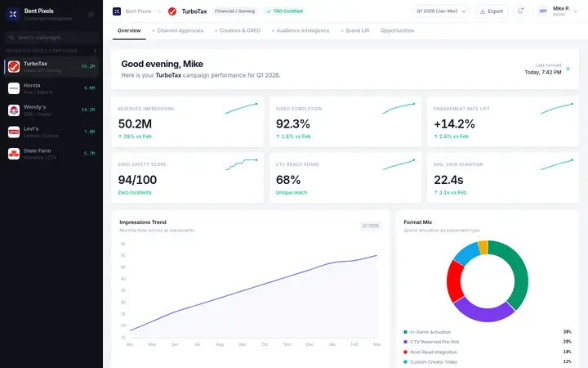
Task: Click the Today, 7:42 PM sync time
Action: [x=542, y=72]
